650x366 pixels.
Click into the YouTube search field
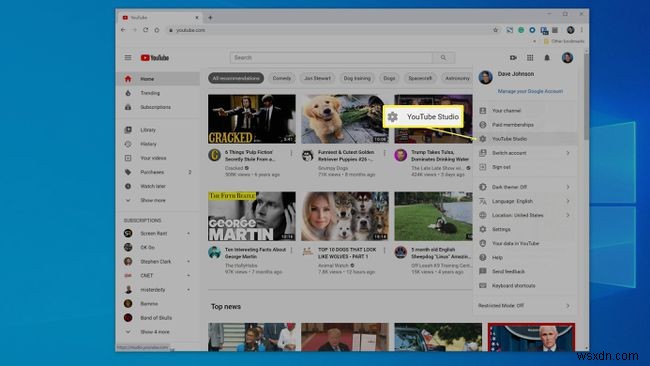click(331, 58)
